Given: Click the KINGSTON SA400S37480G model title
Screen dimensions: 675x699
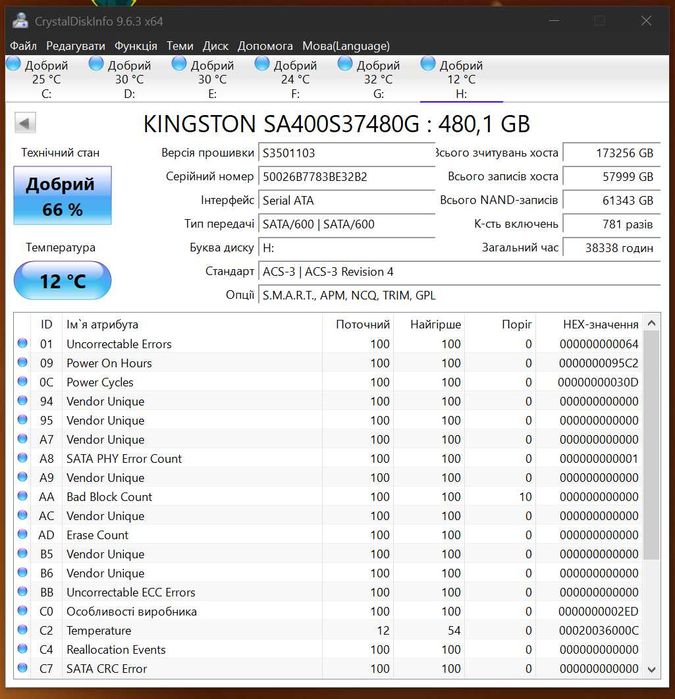Looking at the screenshot, I should pos(337,123).
